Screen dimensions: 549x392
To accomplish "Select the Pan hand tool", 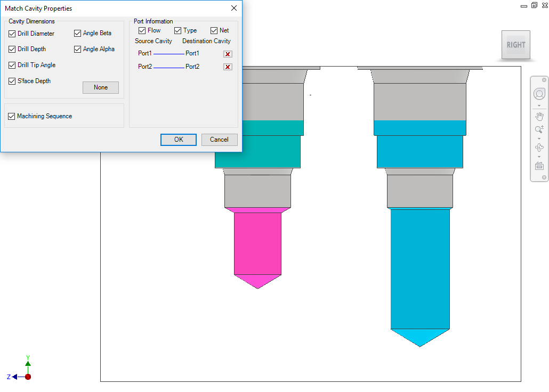I will point(539,116).
